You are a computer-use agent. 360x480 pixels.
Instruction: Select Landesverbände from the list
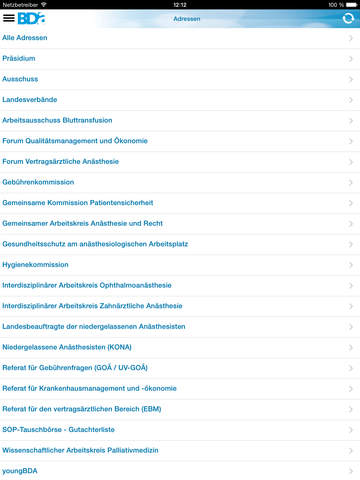pyautogui.click(x=180, y=100)
